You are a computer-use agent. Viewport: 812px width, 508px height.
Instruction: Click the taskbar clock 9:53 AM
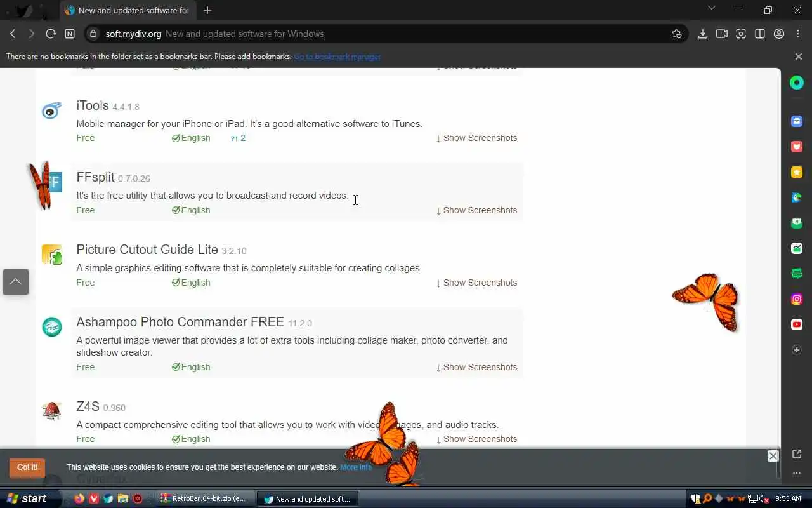coord(788,499)
